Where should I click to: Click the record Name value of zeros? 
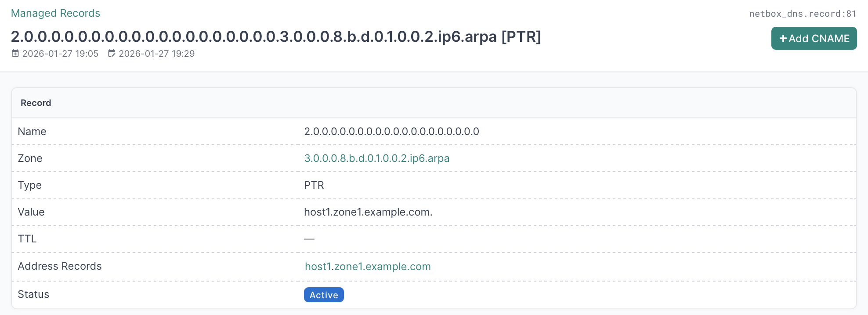click(x=391, y=132)
